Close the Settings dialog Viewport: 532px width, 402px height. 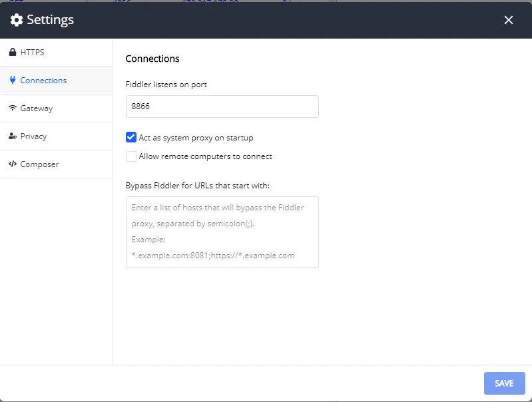(508, 20)
